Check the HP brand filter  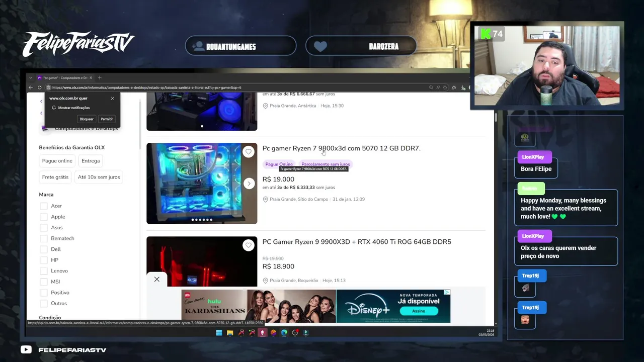[44, 260]
